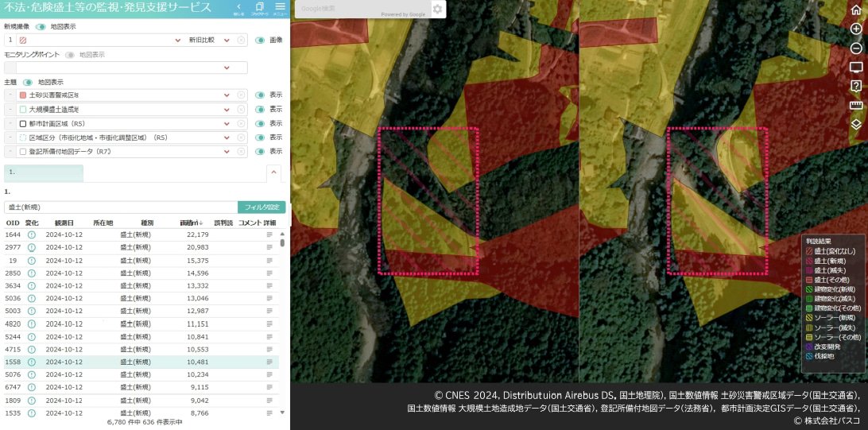
Task: Zoom in using the plus icon
Action: pos(856,29)
